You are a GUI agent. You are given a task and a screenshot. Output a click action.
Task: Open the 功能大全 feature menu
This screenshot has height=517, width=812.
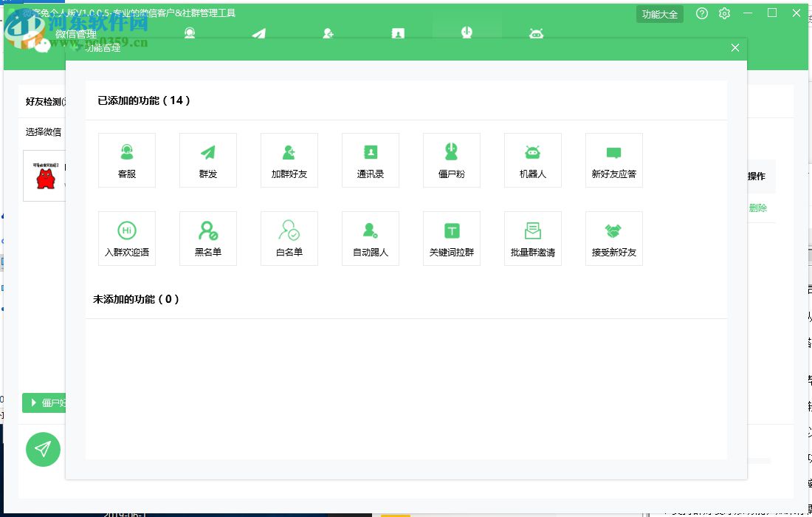point(659,13)
